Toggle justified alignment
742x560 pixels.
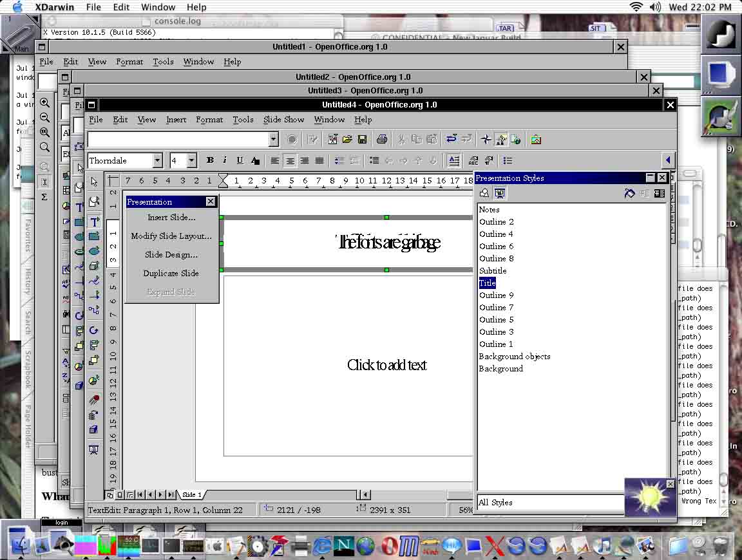319,161
